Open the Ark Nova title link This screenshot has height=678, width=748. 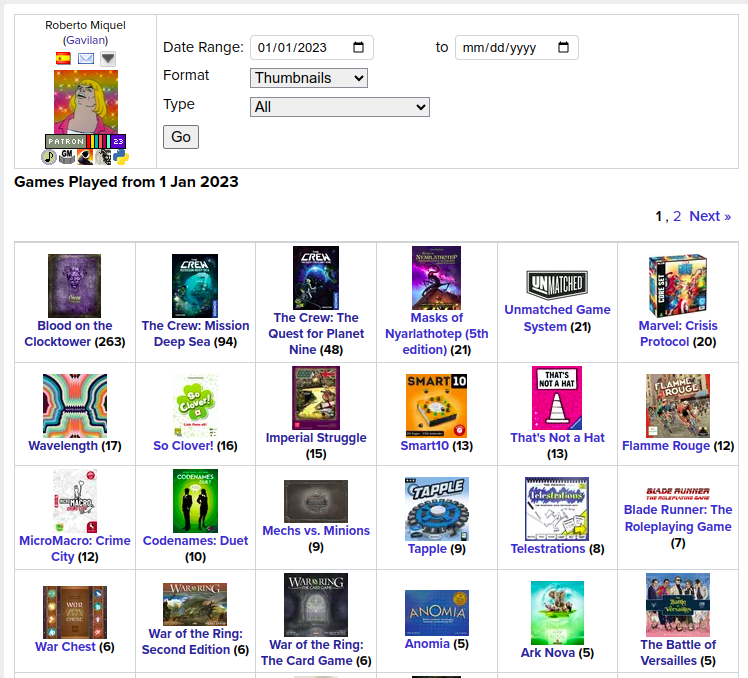coord(548,653)
